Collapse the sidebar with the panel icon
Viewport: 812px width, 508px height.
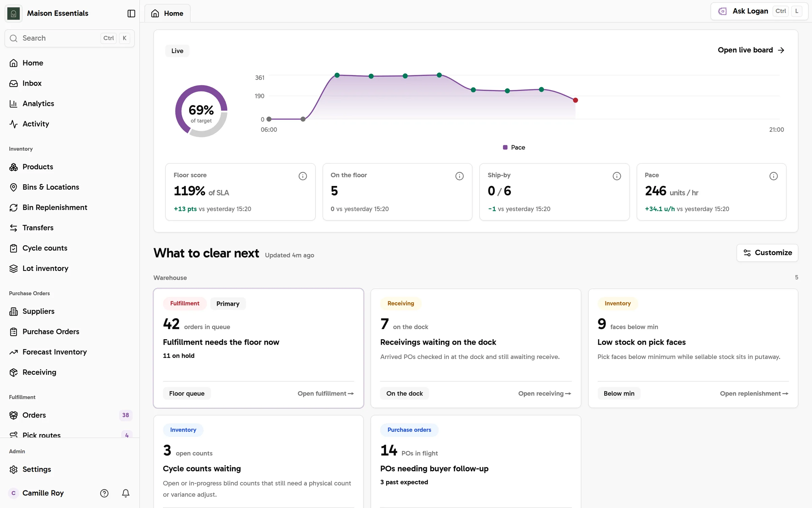tap(131, 13)
